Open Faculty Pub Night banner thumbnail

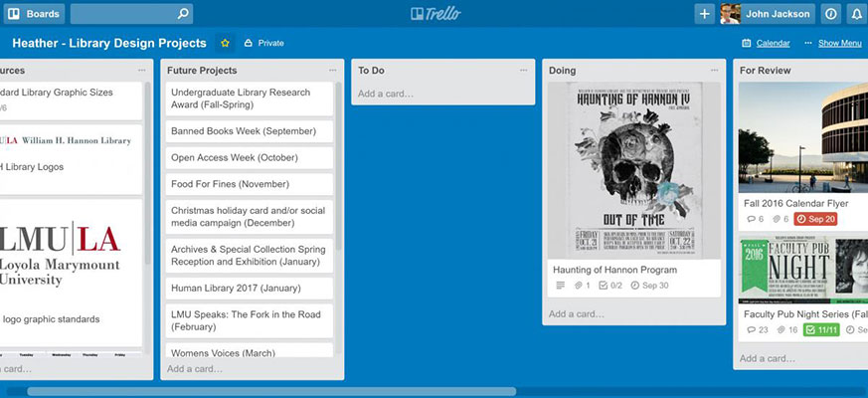click(803, 271)
